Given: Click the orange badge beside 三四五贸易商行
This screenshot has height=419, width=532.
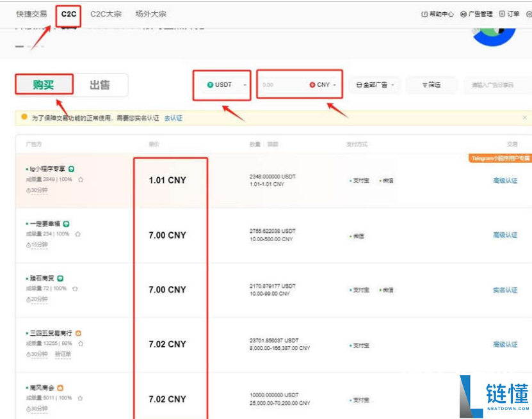Looking at the screenshot, I should pyautogui.click(x=78, y=333).
